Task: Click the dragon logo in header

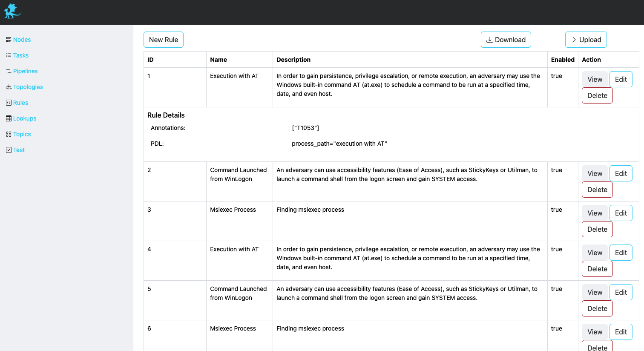Action: pyautogui.click(x=12, y=12)
